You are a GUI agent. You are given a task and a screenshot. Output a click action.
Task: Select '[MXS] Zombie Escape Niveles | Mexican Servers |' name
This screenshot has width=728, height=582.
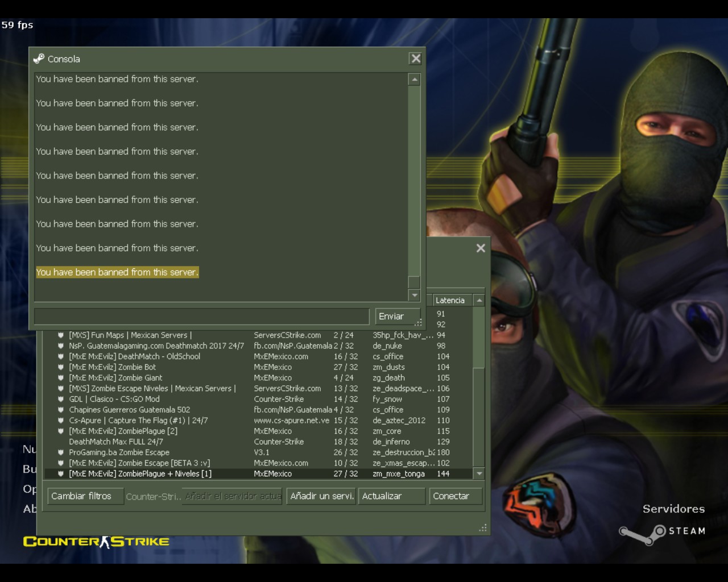coord(152,388)
